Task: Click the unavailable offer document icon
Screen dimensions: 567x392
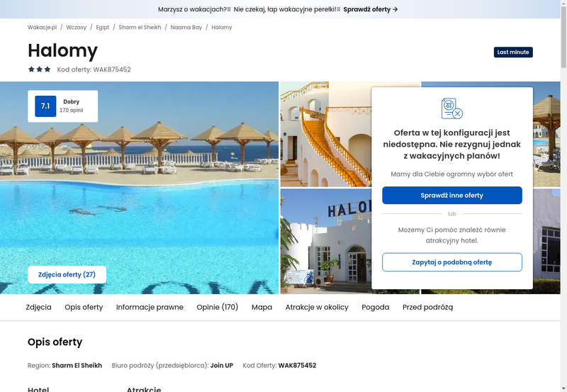Action: 452,108
